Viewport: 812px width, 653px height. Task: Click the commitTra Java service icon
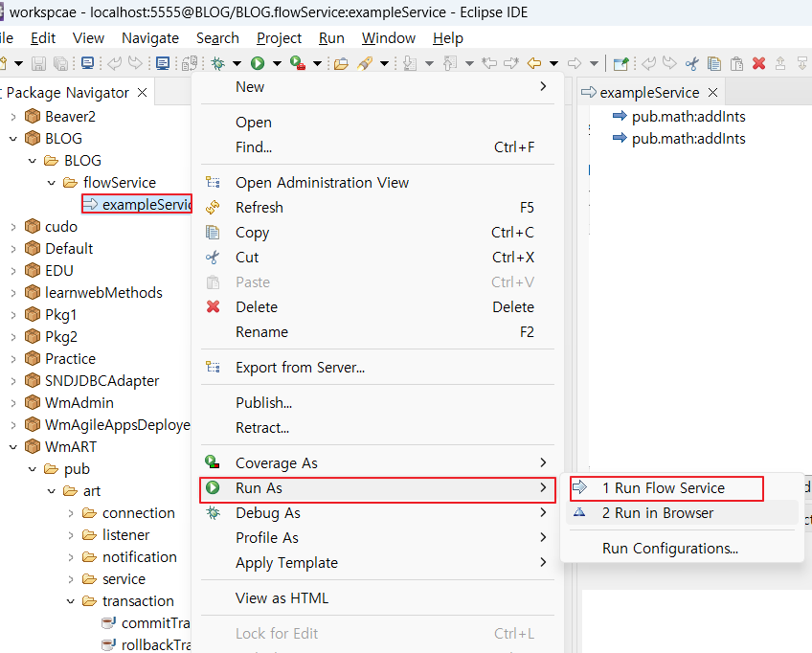[x=108, y=622]
